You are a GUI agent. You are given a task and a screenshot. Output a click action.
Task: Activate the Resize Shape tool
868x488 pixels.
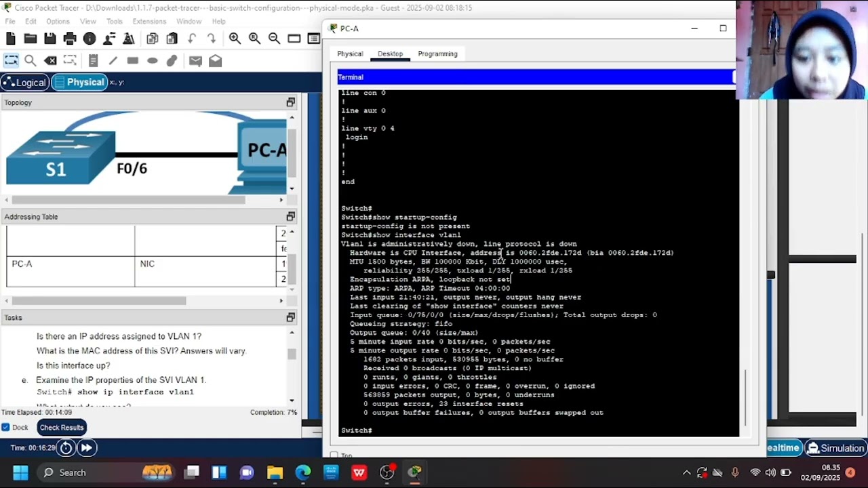tap(70, 60)
